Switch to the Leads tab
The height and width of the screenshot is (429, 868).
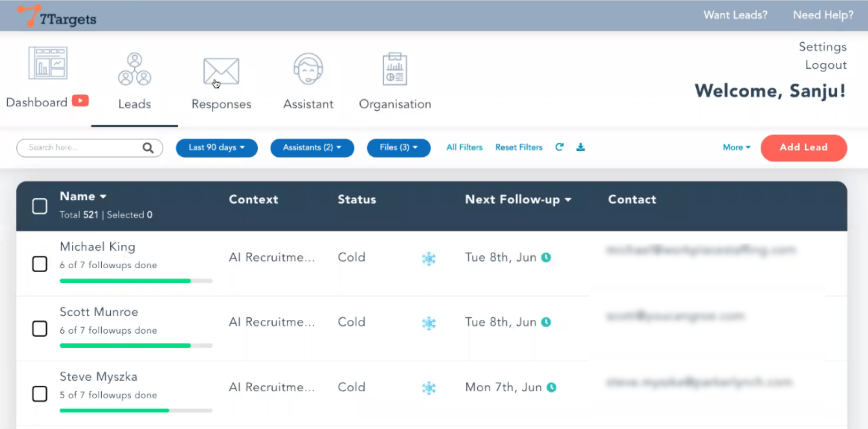(x=134, y=81)
